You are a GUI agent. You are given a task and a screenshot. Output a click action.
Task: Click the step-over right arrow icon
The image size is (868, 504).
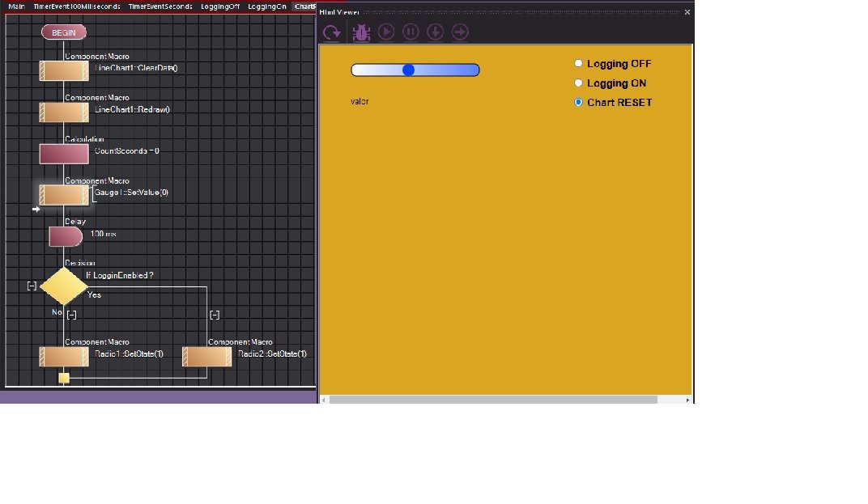point(459,32)
